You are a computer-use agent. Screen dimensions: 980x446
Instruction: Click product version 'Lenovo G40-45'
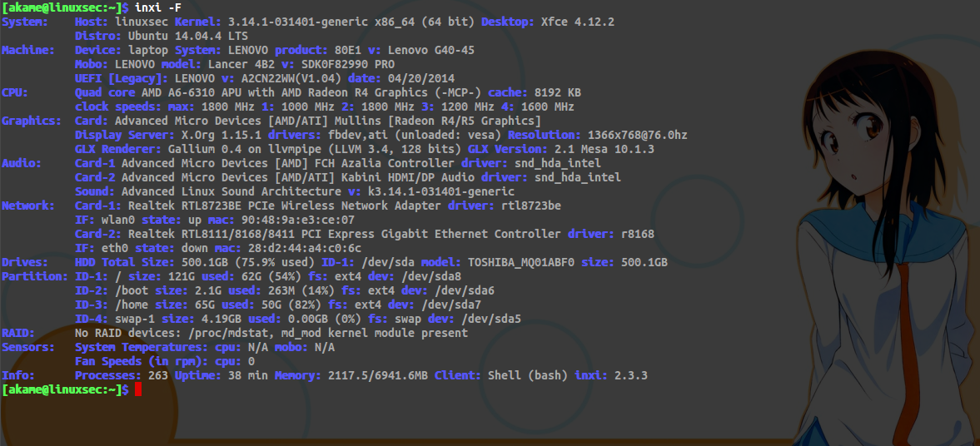click(x=431, y=50)
